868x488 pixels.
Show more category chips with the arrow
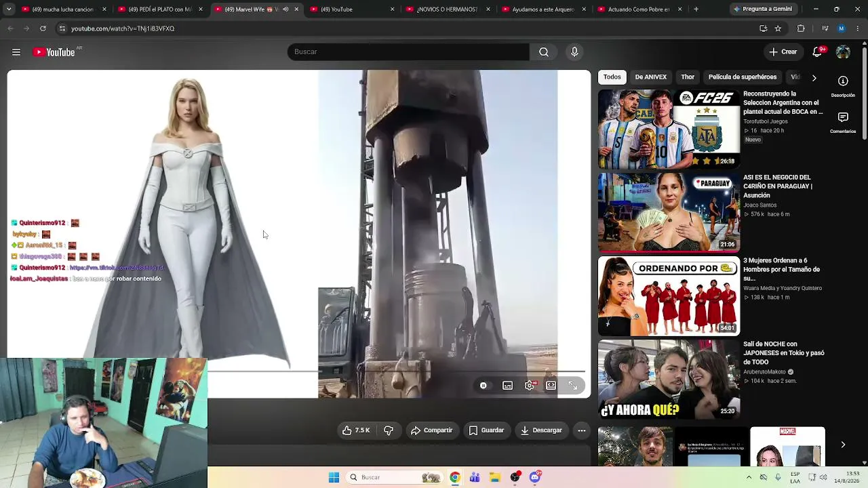coord(814,78)
